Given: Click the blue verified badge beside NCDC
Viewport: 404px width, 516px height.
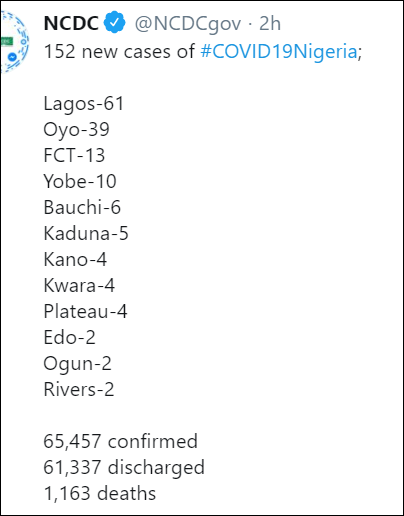Looking at the screenshot, I should (x=114, y=22).
